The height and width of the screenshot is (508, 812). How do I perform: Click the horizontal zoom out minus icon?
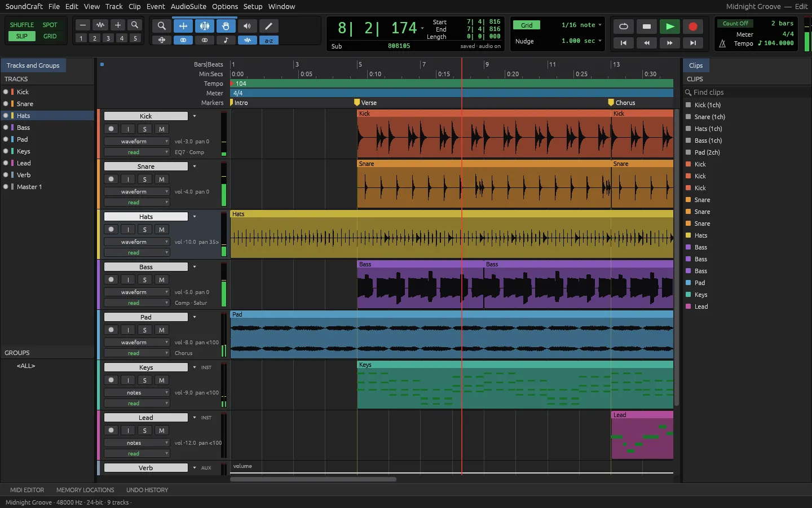click(83, 25)
